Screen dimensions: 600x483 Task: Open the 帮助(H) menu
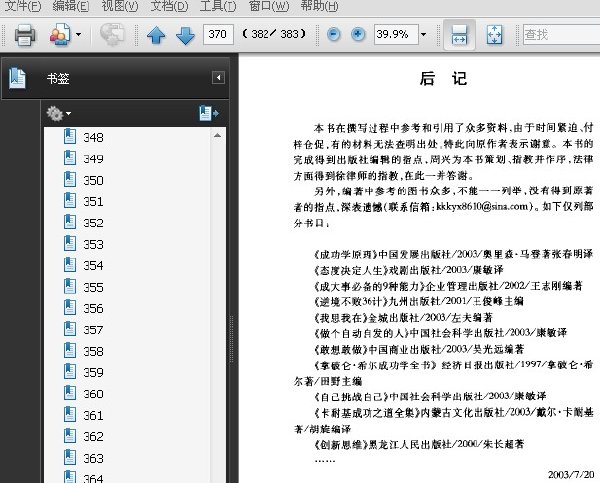pos(320,6)
